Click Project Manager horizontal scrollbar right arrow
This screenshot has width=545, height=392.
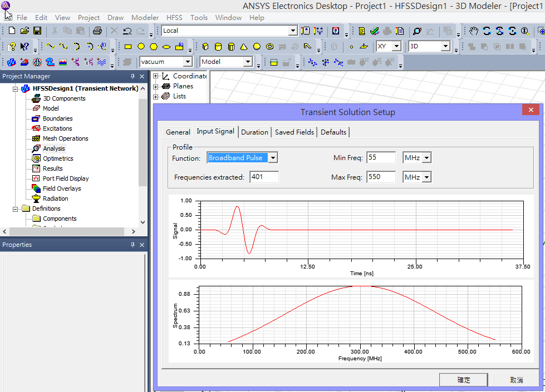click(134, 232)
